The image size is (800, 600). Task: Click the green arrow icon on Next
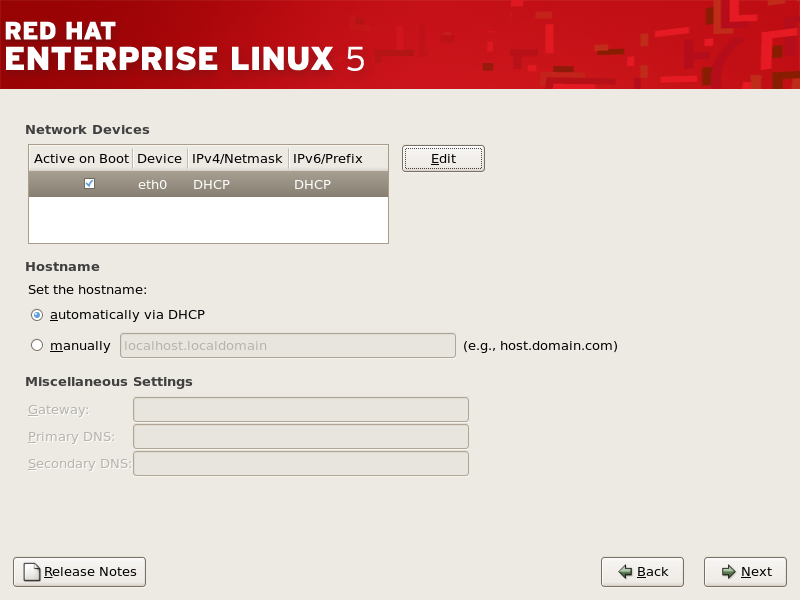coord(728,572)
